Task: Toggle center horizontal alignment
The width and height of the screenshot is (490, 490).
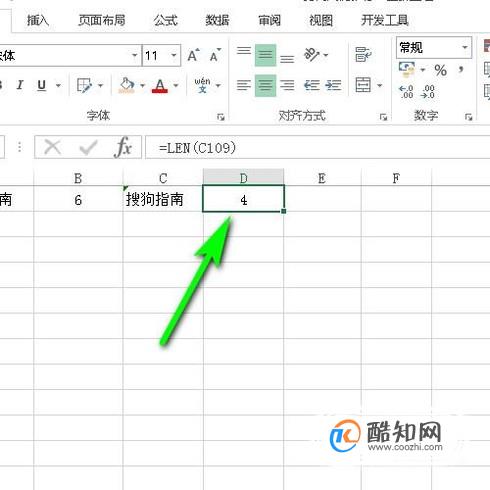Action: coord(265,86)
